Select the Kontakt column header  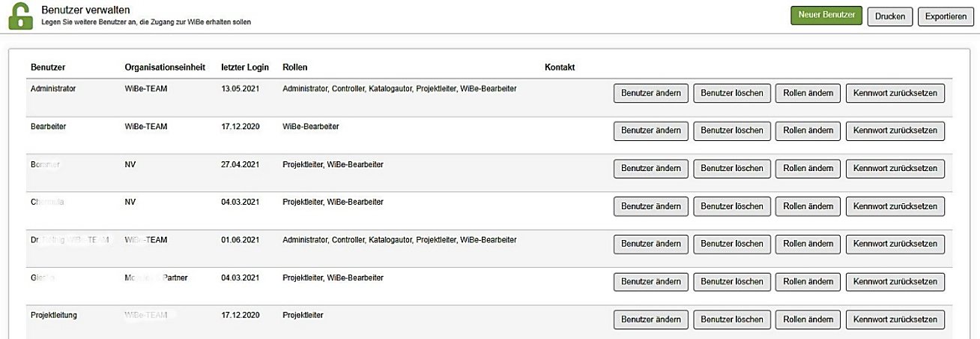[x=560, y=67]
